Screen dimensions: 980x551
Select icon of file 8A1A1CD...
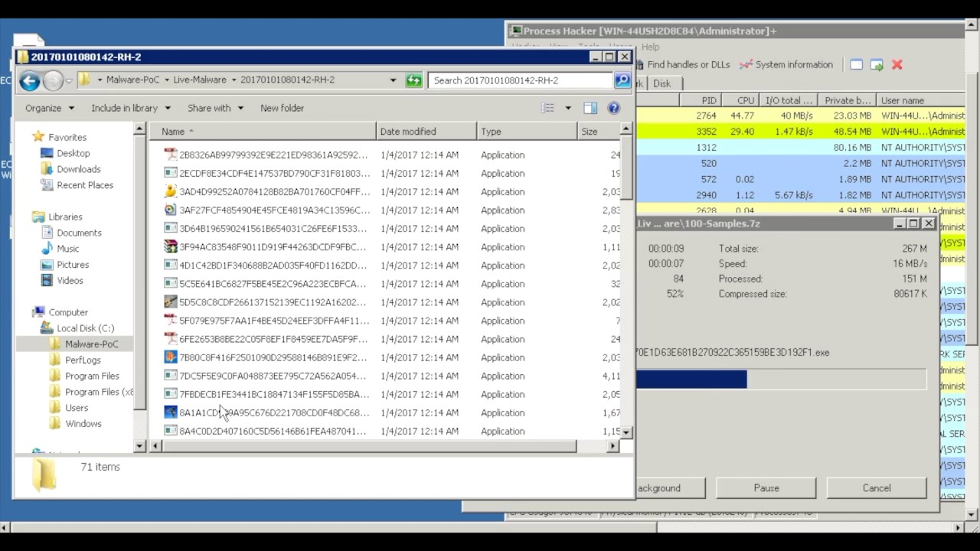(171, 412)
